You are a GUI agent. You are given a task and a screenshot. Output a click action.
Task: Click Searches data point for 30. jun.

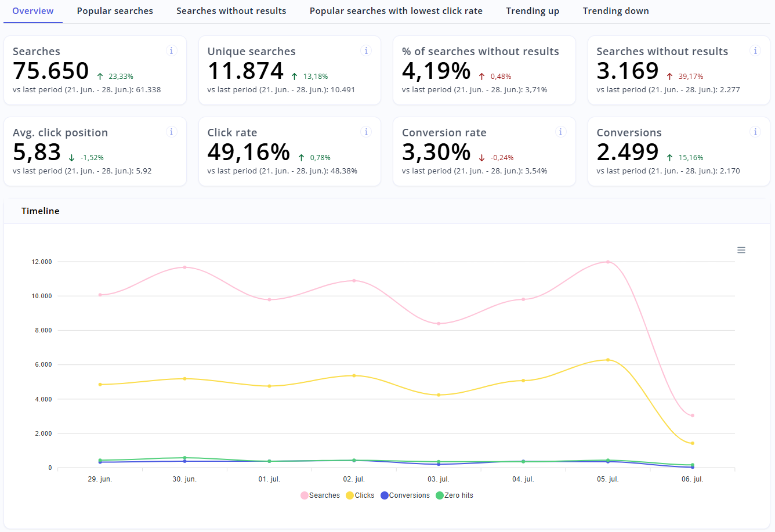(184, 267)
